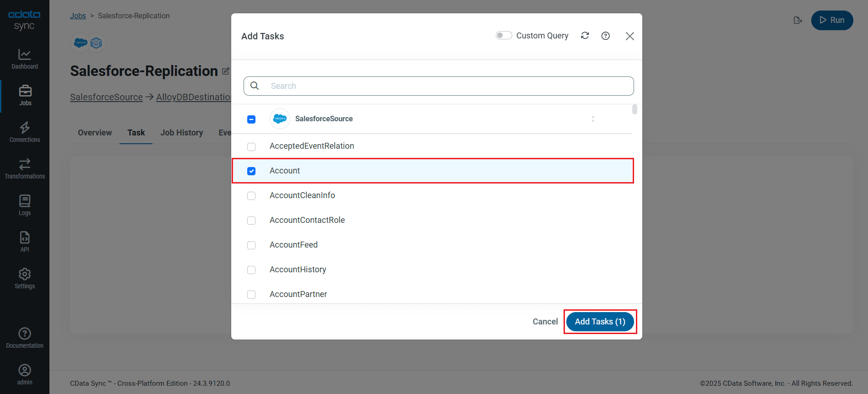Check the AccountCleanInfo checkbox
868x394 pixels.
[x=251, y=196]
